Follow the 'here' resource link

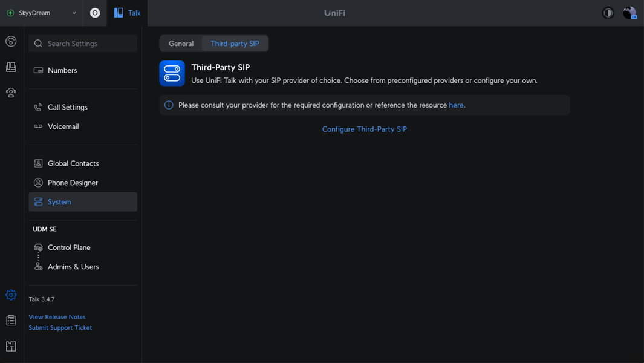pyautogui.click(x=456, y=105)
